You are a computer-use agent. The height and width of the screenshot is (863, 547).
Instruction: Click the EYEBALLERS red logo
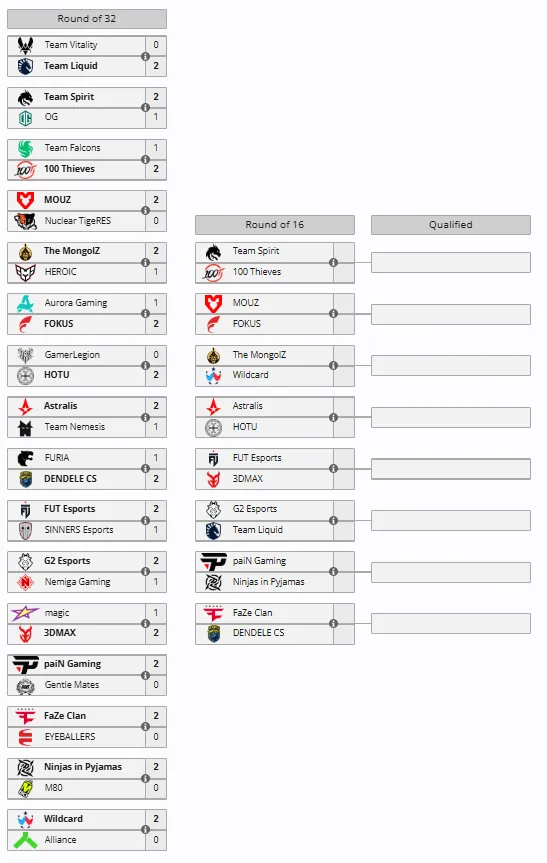tap(25, 737)
